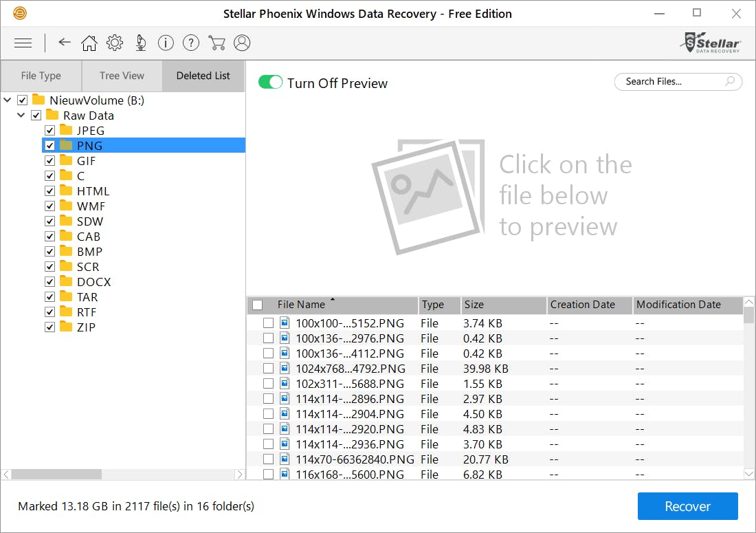
Task: Check the box for 114x114-...2904.PNG
Action: click(x=269, y=414)
